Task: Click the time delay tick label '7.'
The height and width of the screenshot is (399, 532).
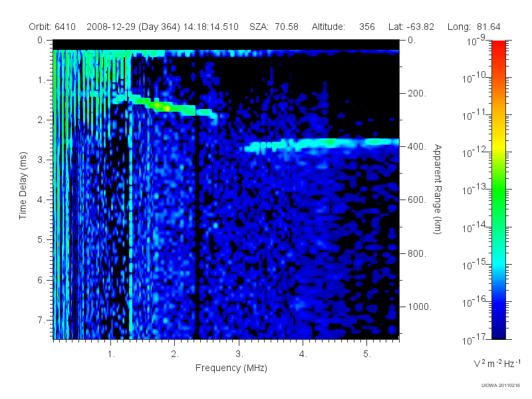Action: [x=41, y=320]
